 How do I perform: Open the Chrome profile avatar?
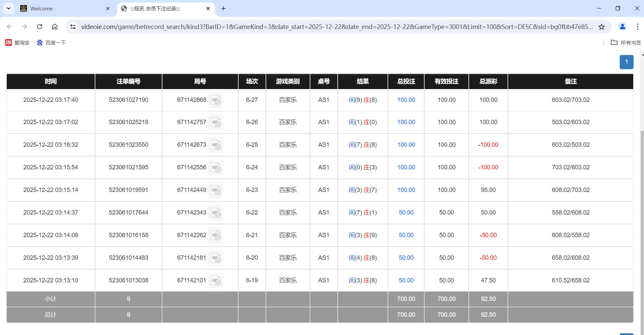pyautogui.click(x=622, y=27)
